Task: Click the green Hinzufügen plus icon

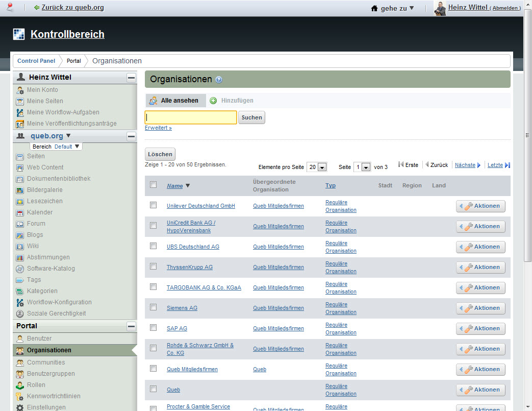Action: tap(213, 101)
